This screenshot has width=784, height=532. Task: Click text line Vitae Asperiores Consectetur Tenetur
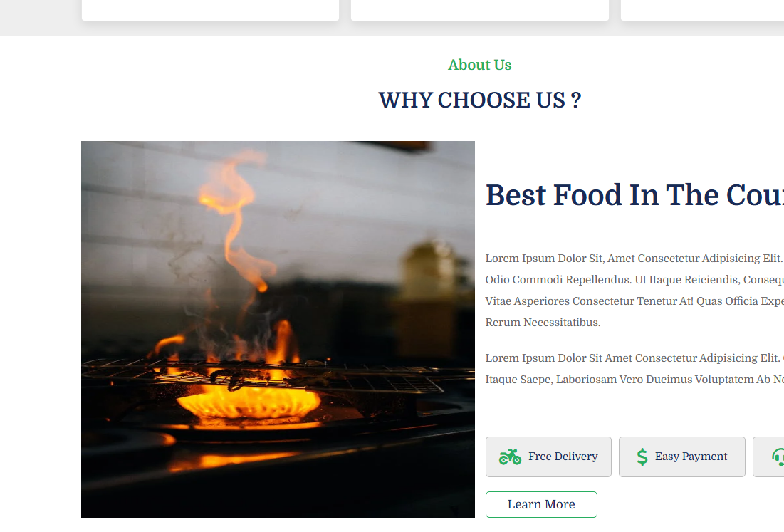(634, 301)
